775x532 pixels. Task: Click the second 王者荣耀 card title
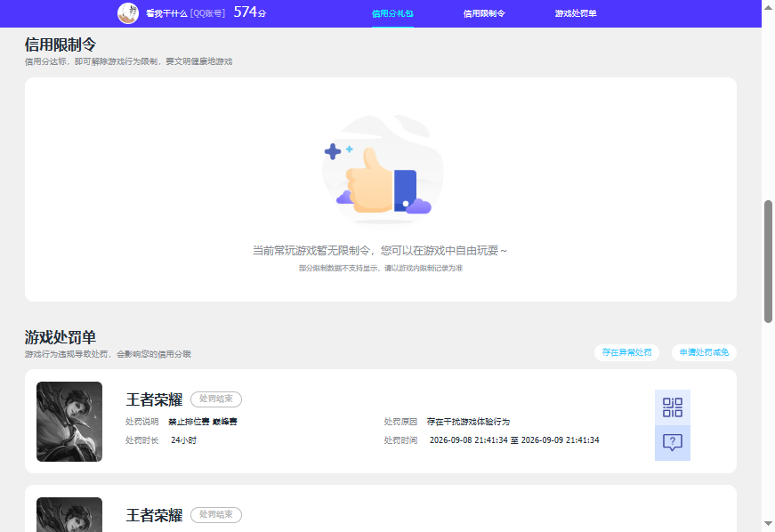[154, 515]
